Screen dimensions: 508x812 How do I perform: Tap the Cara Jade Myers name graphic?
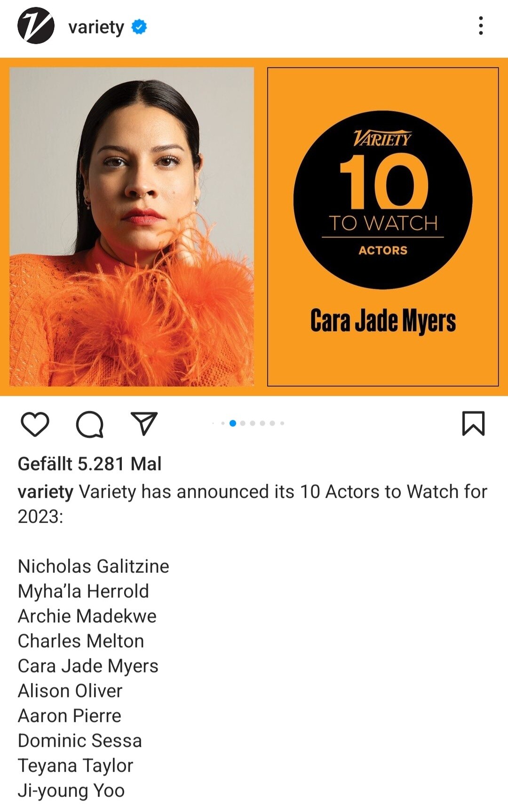coord(383,322)
